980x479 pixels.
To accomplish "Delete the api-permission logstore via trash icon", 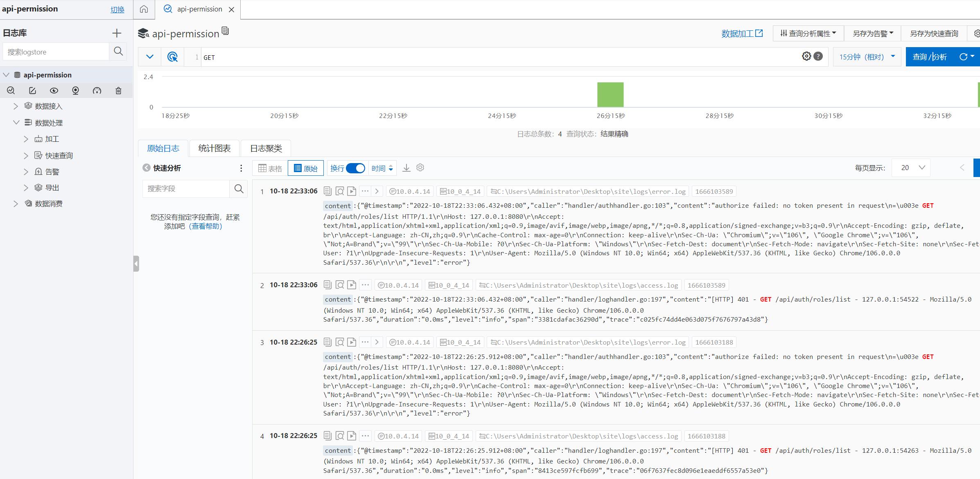I will 118,91.
